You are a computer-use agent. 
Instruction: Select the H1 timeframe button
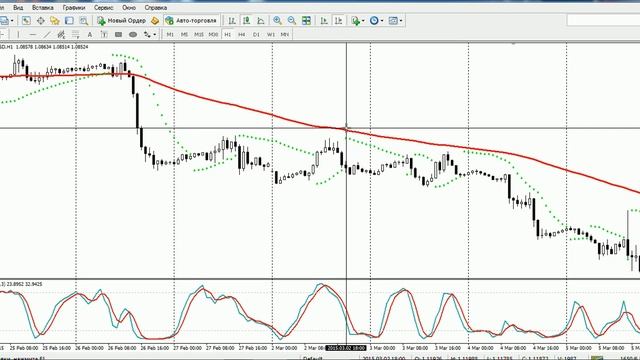click(x=228, y=35)
